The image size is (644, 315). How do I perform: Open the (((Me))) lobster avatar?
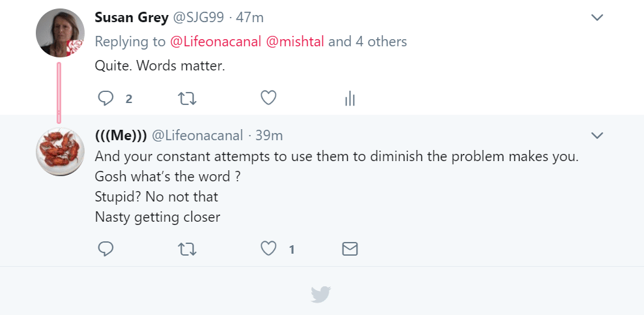(59, 151)
